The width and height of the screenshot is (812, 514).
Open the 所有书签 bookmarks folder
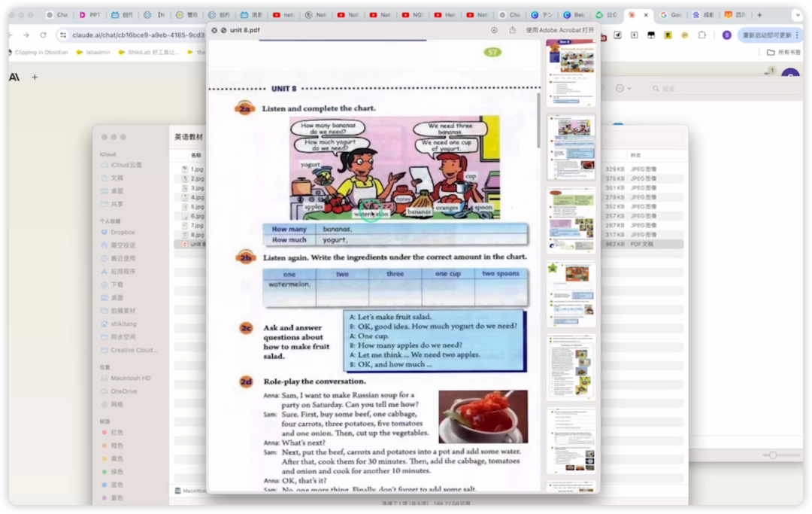pos(783,52)
